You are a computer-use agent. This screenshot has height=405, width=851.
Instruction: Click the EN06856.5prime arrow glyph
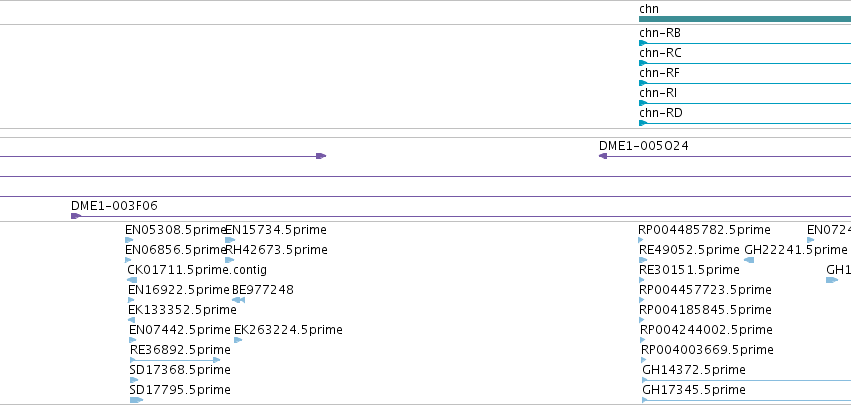pyautogui.click(x=129, y=260)
